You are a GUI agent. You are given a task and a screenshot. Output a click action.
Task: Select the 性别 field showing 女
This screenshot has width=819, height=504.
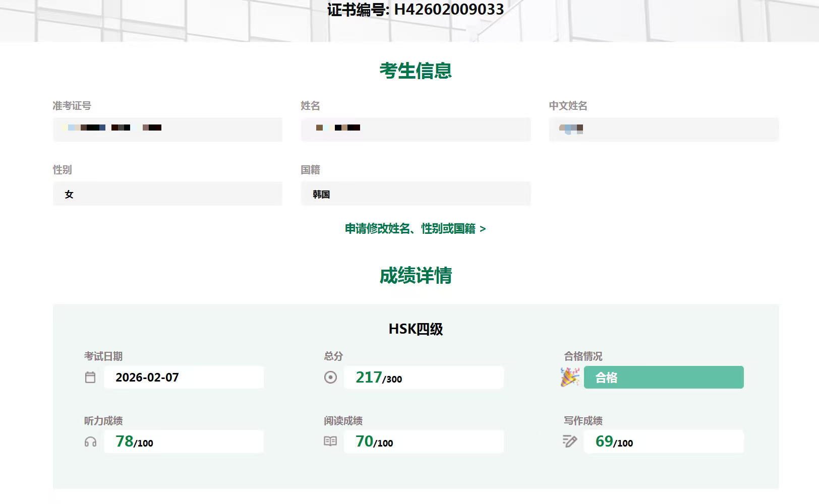pos(167,194)
